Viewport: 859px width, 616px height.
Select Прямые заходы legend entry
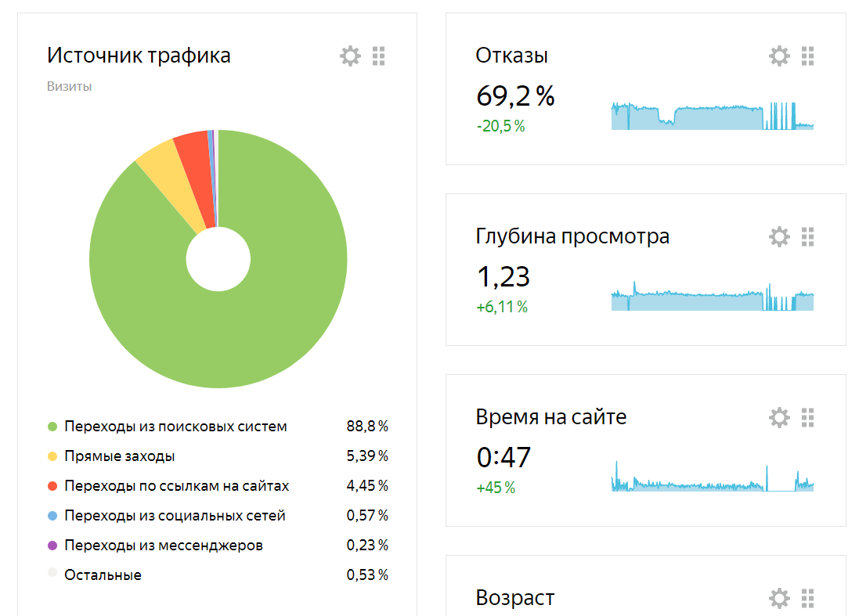(120, 456)
